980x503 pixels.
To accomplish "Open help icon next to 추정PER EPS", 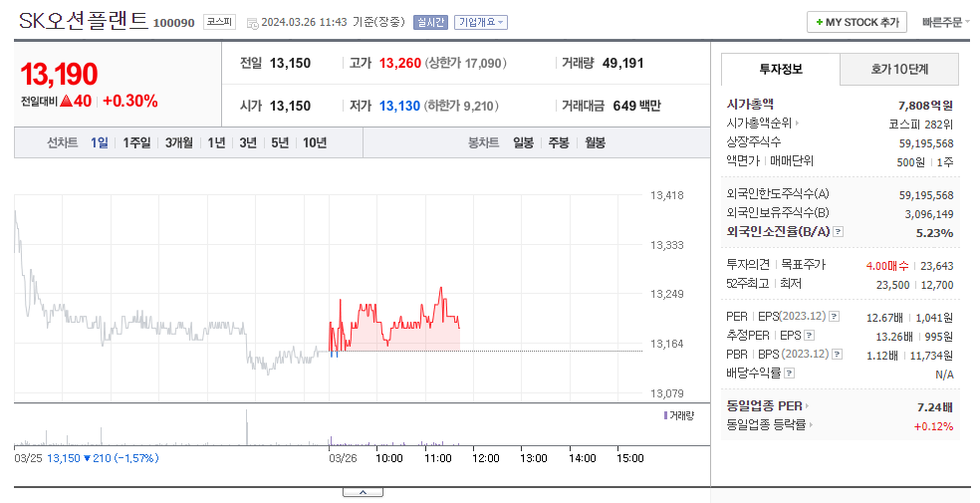I will 810,336.
